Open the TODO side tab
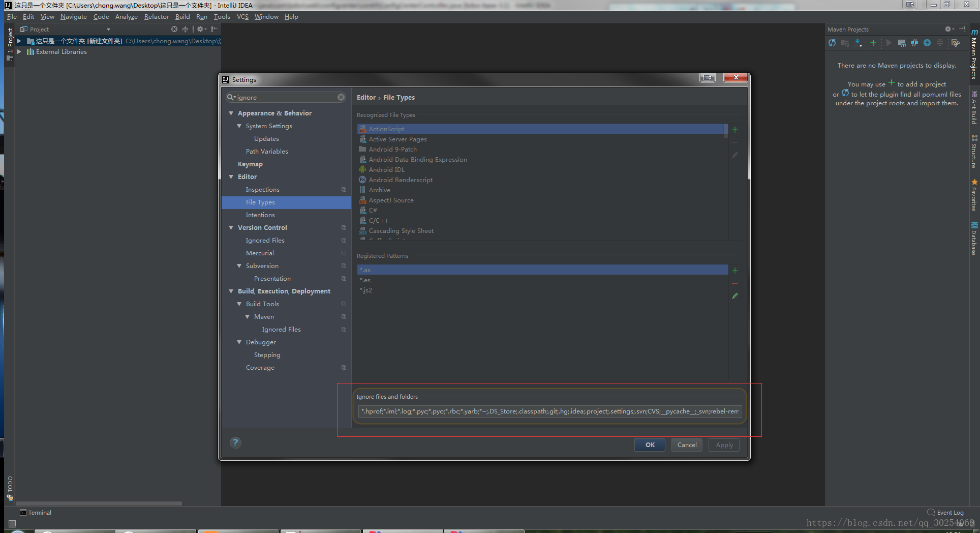 click(10, 488)
